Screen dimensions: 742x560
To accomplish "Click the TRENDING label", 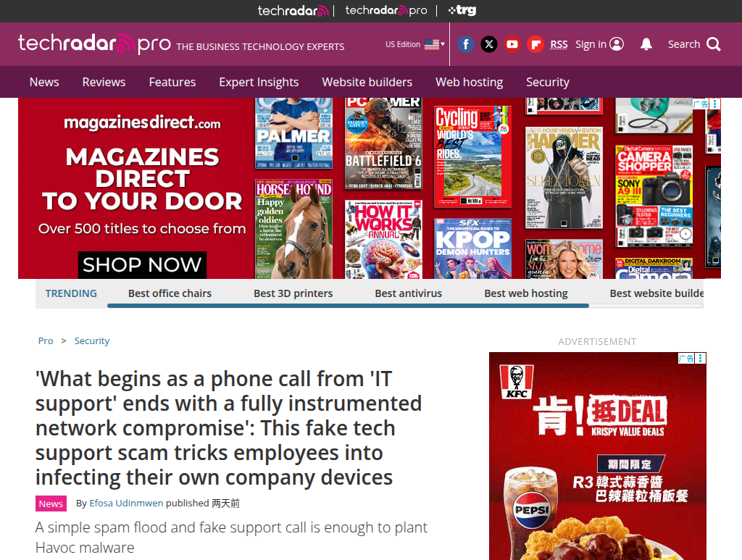I will [71, 293].
